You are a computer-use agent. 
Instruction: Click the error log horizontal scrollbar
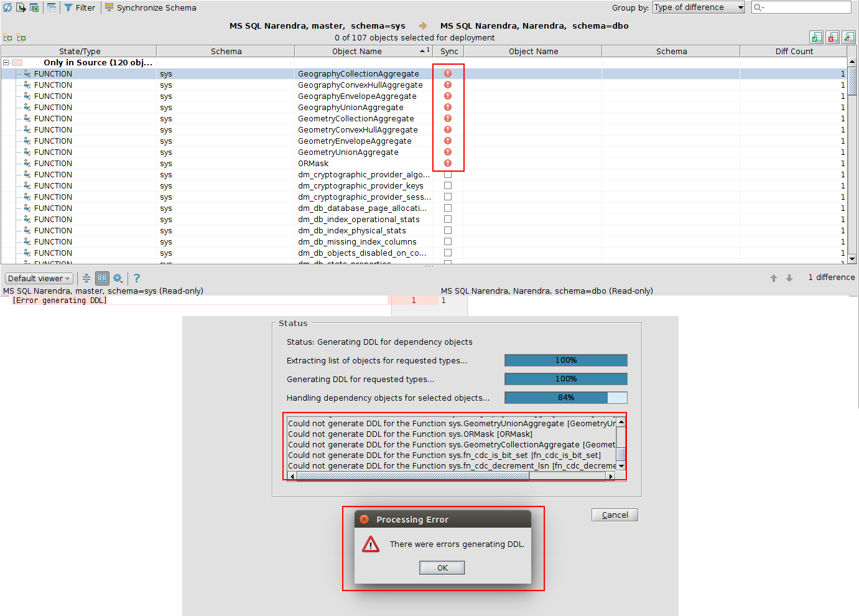pos(452,476)
